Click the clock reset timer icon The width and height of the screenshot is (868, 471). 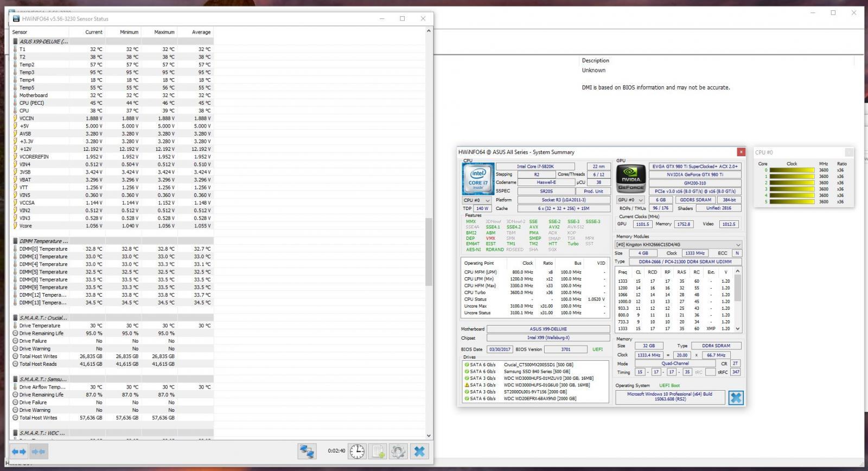tap(357, 451)
